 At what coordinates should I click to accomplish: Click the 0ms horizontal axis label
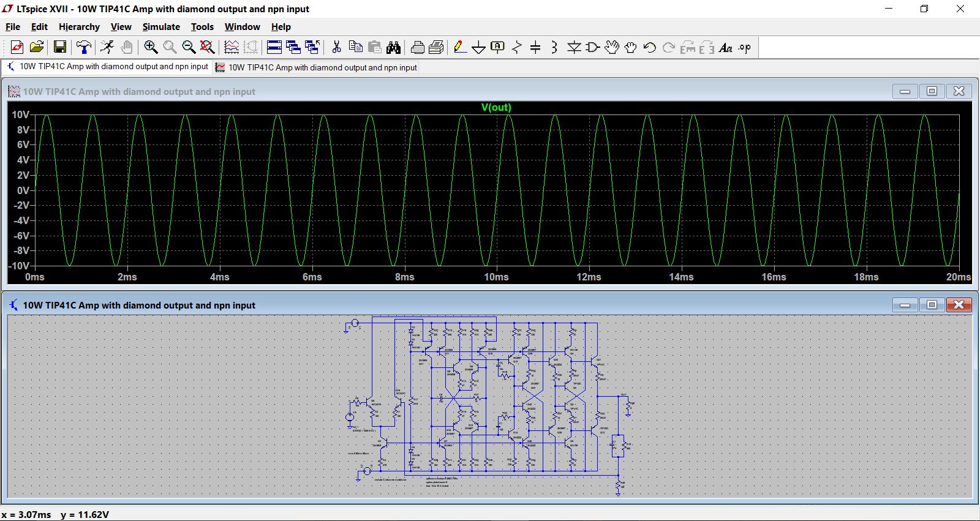tap(35, 277)
